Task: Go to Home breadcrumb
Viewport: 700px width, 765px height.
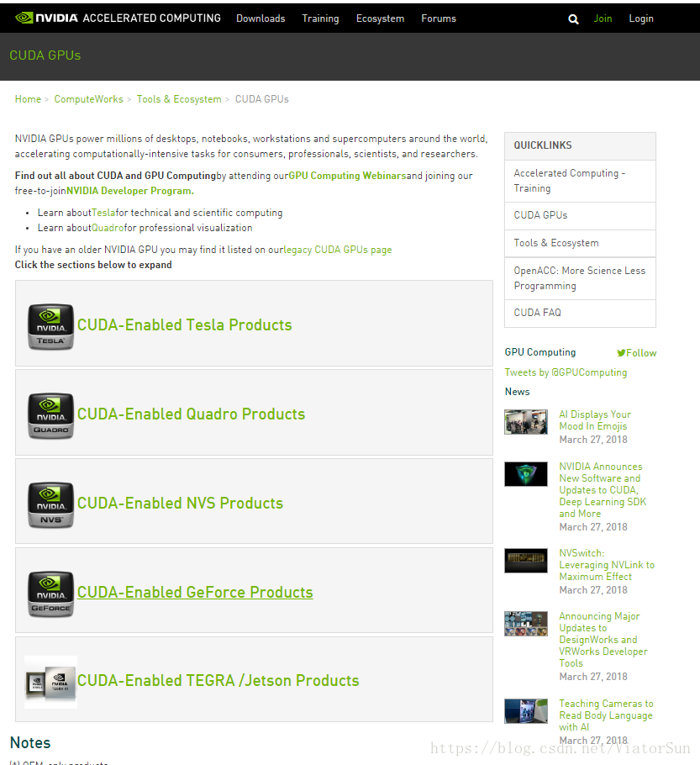Action: [x=28, y=99]
